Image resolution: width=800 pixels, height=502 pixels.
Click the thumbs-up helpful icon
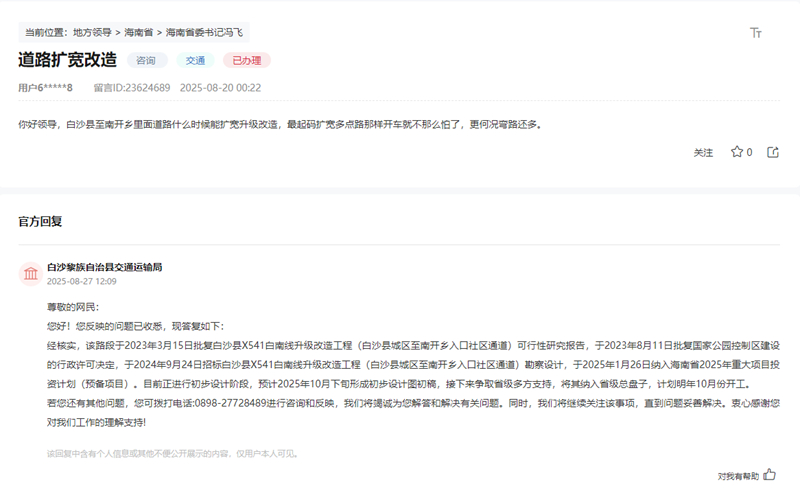(769, 475)
